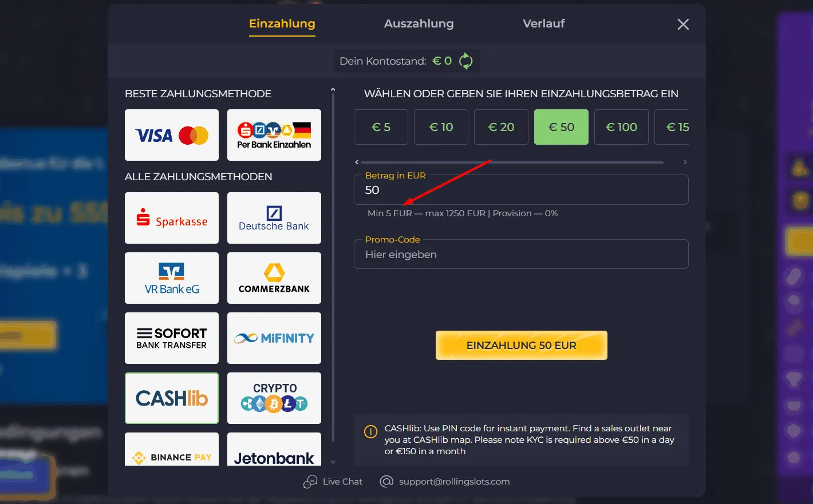Viewport: 813px width, 504px height.
Task: Choose the €20 preset amount
Action: pyautogui.click(x=501, y=127)
